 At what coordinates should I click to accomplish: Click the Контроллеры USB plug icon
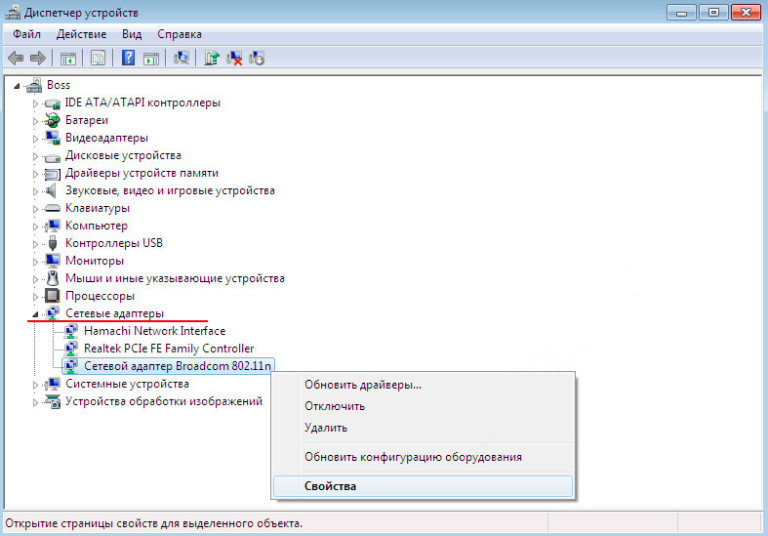(x=52, y=243)
